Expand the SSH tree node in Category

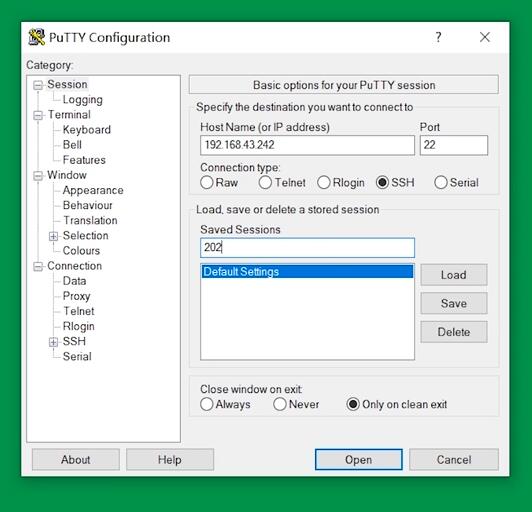53,342
